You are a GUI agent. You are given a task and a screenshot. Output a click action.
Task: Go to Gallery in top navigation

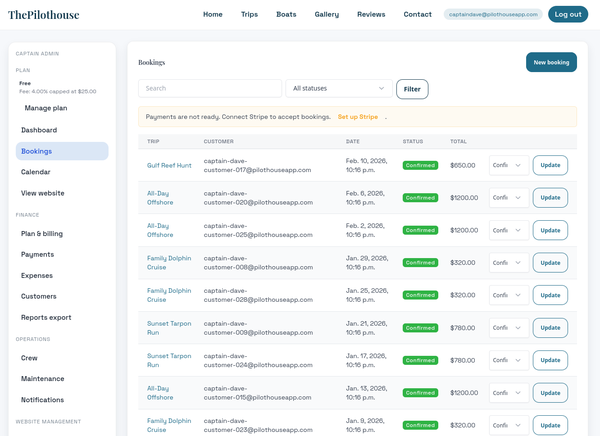coord(327,14)
